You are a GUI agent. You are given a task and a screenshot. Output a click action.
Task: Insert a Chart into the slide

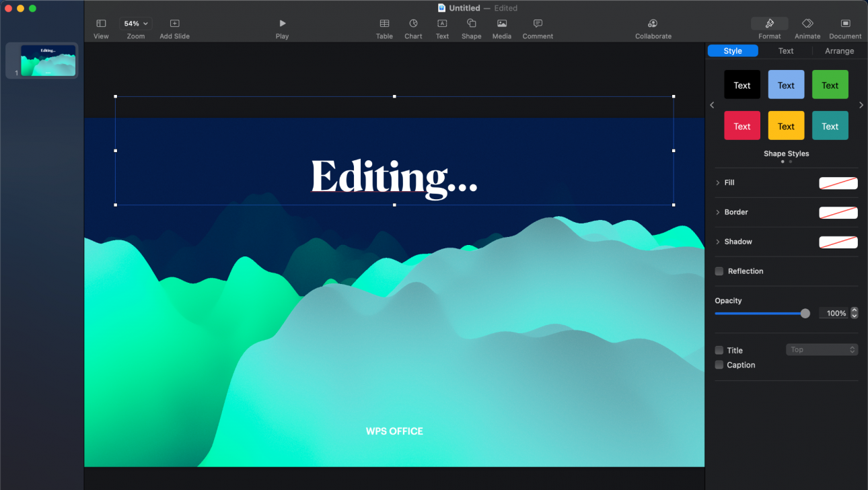click(x=413, y=27)
